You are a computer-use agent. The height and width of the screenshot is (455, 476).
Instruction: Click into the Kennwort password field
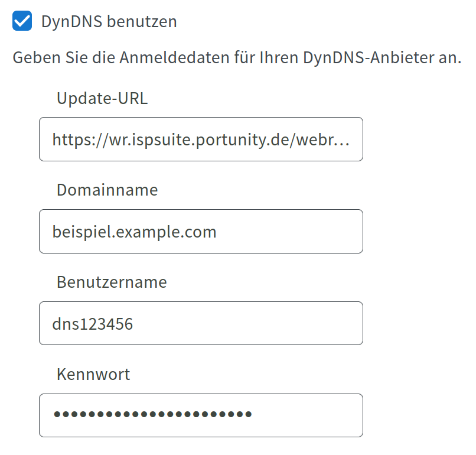pyautogui.click(x=201, y=415)
